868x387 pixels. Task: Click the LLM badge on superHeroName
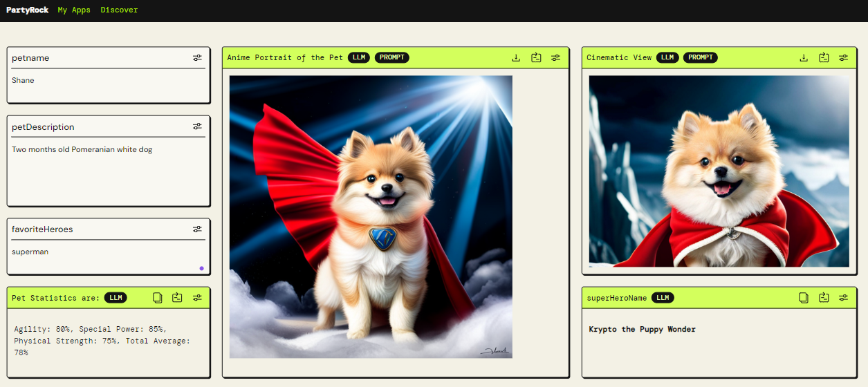click(663, 298)
